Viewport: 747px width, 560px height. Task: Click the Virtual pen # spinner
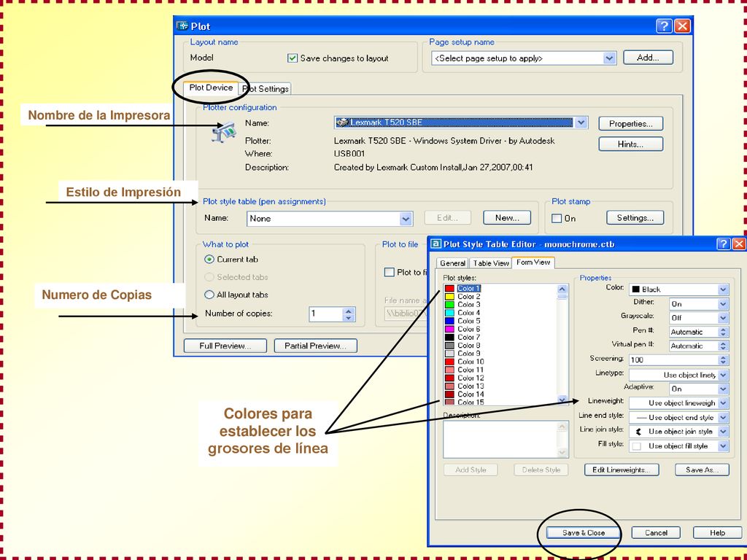[723, 346]
